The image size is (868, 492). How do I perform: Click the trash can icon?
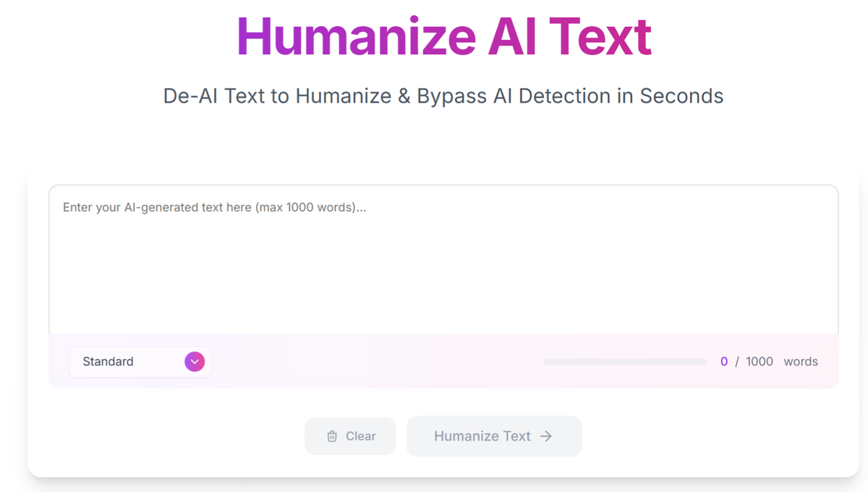(332, 436)
